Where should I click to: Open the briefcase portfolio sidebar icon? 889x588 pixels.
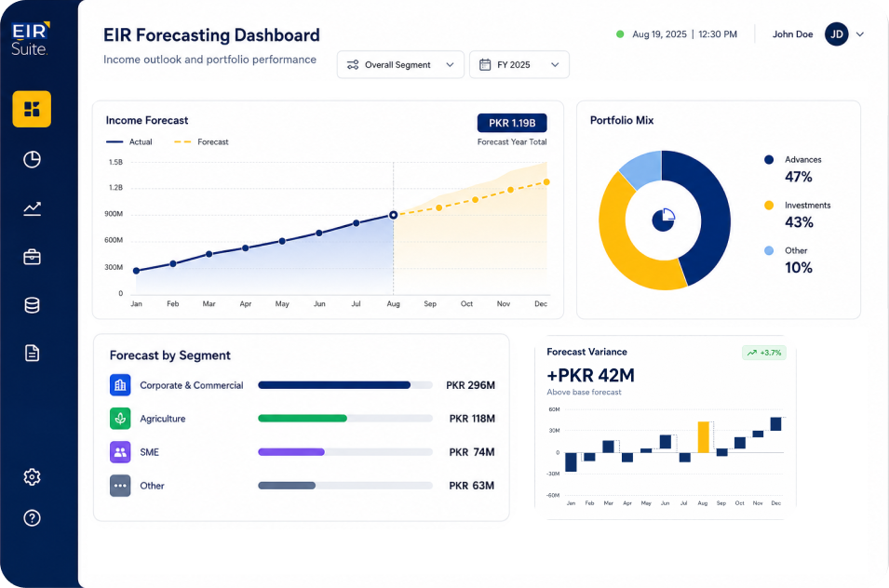pos(32,257)
